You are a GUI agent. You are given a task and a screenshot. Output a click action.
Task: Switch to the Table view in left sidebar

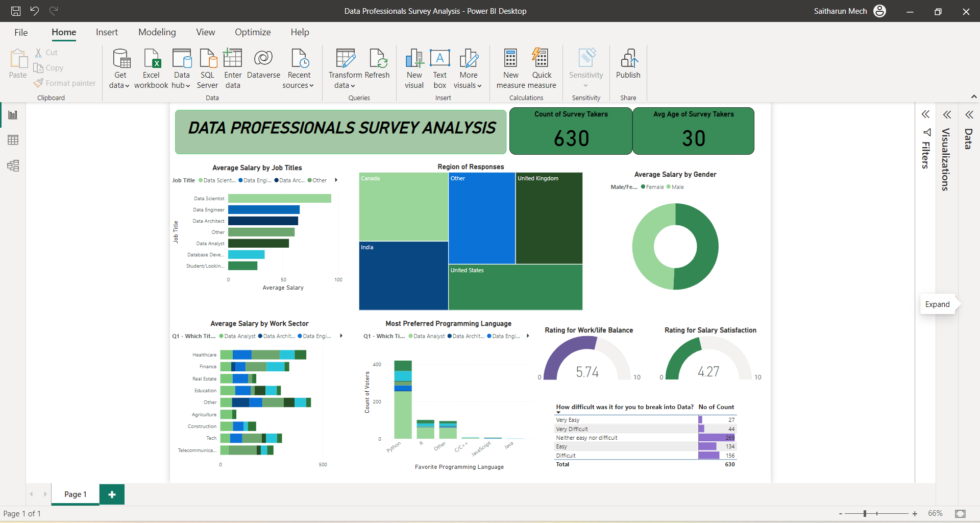coord(13,140)
